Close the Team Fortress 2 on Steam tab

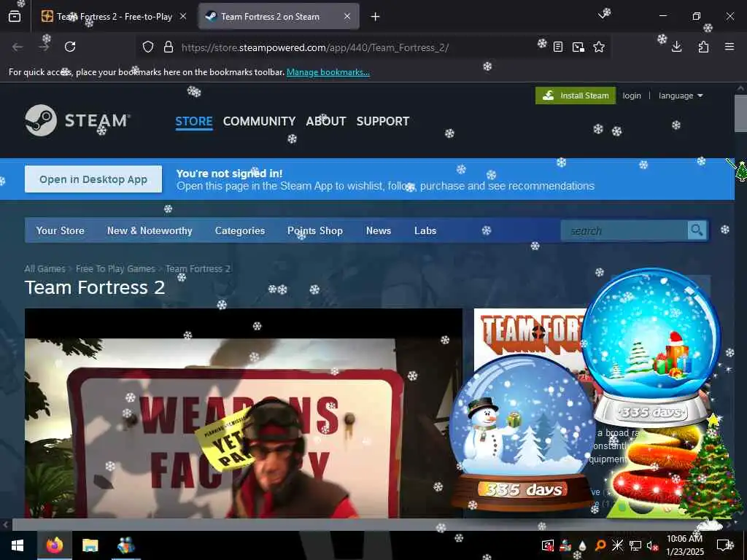point(347,17)
